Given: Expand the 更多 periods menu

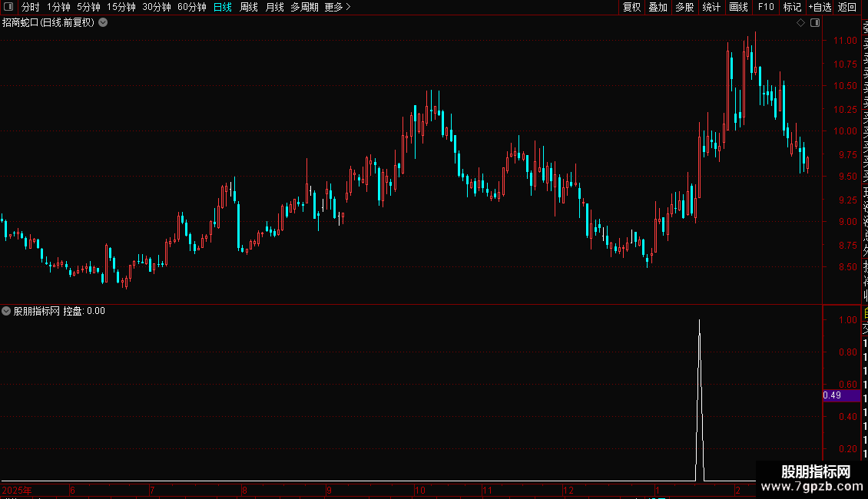Looking at the screenshot, I should click(x=338, y=7).
